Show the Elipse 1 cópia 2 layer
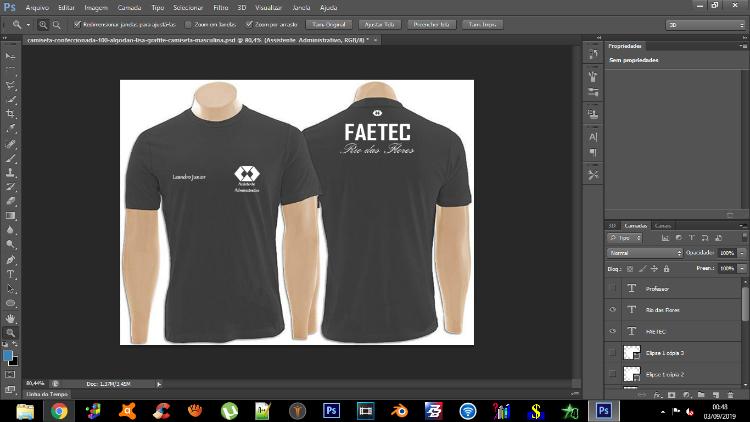Viewport: 750px width, 422px height. tap(613, 374)
